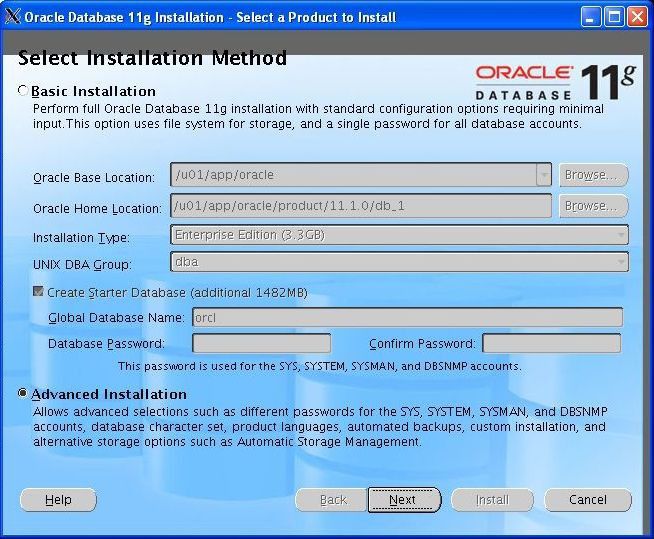
Task: Click Browse next to Oracle Home Location
Action: 593,206
